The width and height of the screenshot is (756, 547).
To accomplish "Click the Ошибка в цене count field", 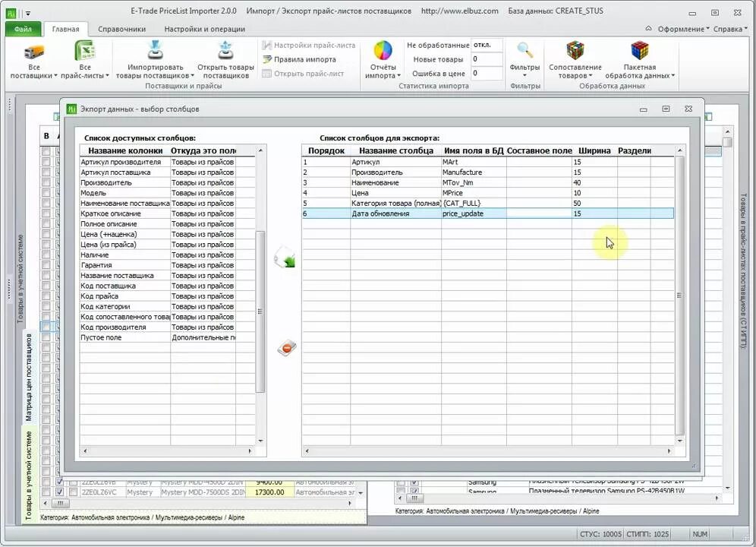I will click(486, 73).
